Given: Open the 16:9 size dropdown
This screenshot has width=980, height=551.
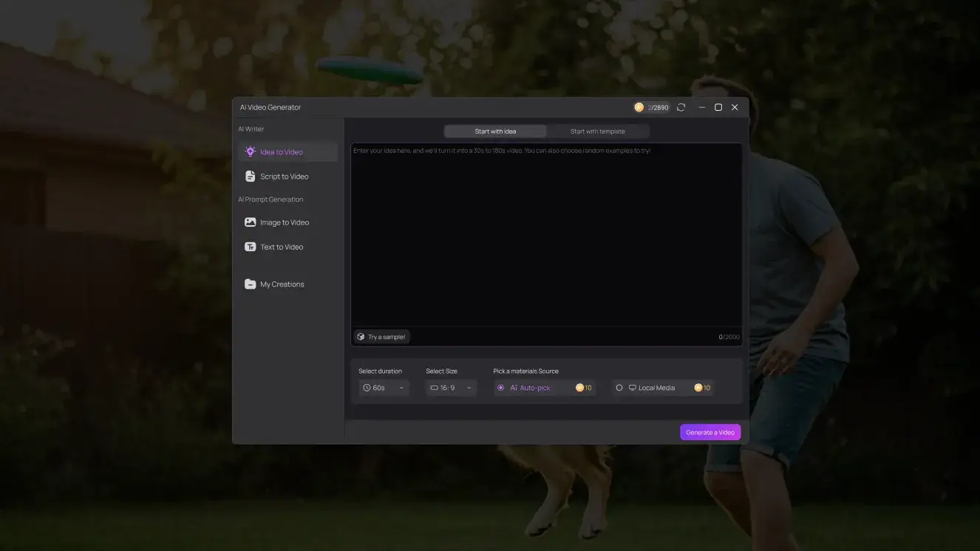Looking at the screenshot, I should tap(451, 388).
